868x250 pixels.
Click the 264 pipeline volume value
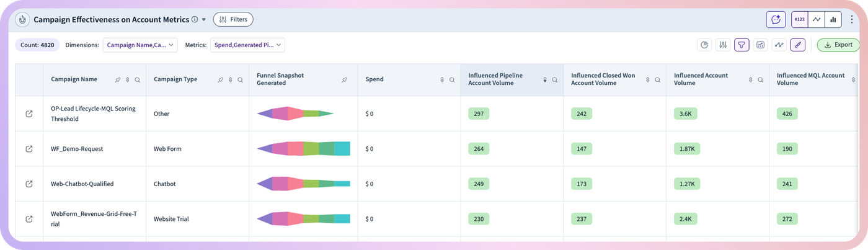point(479,149)
